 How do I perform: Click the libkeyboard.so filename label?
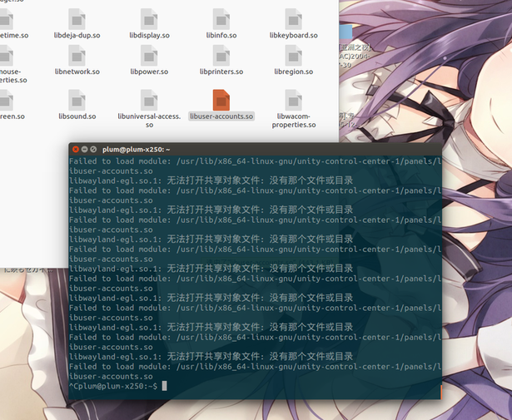pyautogui.click(x=294, y=35)
